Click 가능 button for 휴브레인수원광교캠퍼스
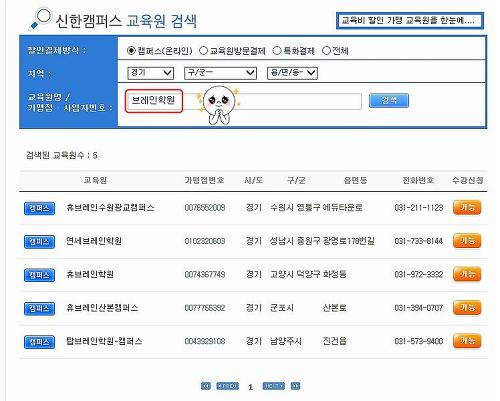 (x=467, y=207)
